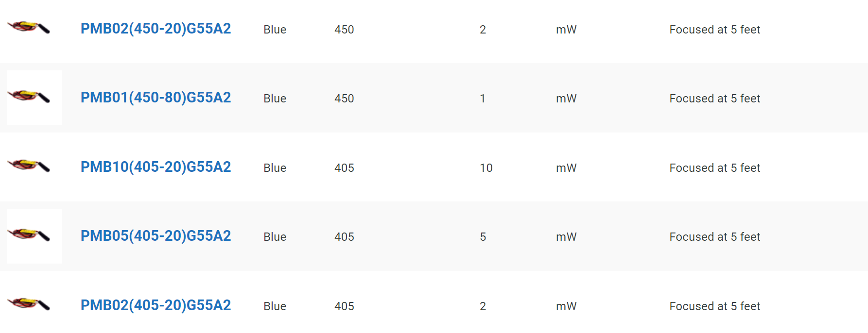Viewport: 868px width, 333px height.
Task: Click wavelength 450 in the PMB02(450-20)G55A2 row
Action: pos(344,30)
